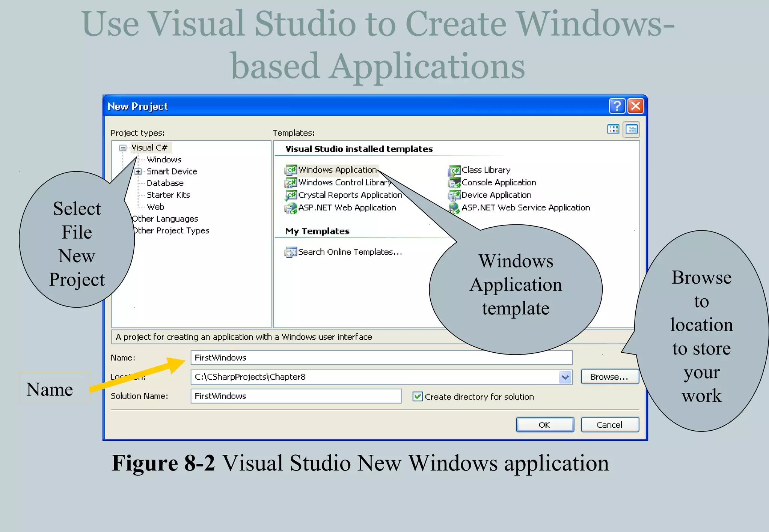Click the Windows Control Library label
The height and width of the screenshot is (532, 769).
(x=345, y=183)
